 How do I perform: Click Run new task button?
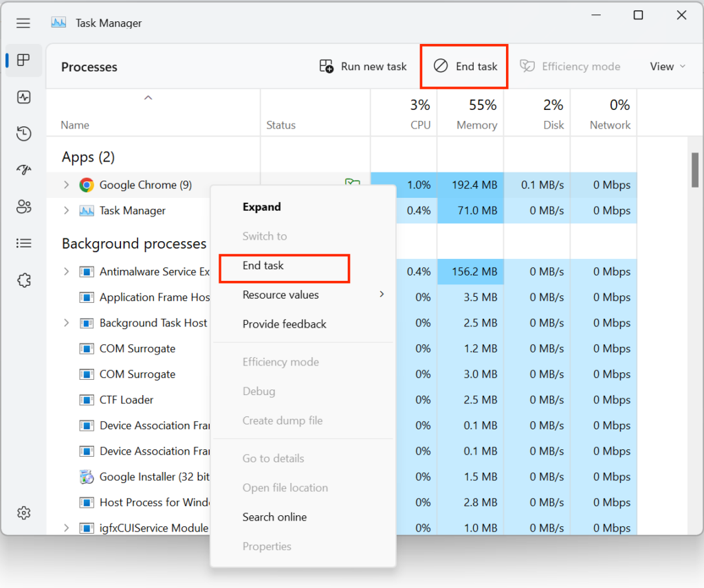coord(363,67)
